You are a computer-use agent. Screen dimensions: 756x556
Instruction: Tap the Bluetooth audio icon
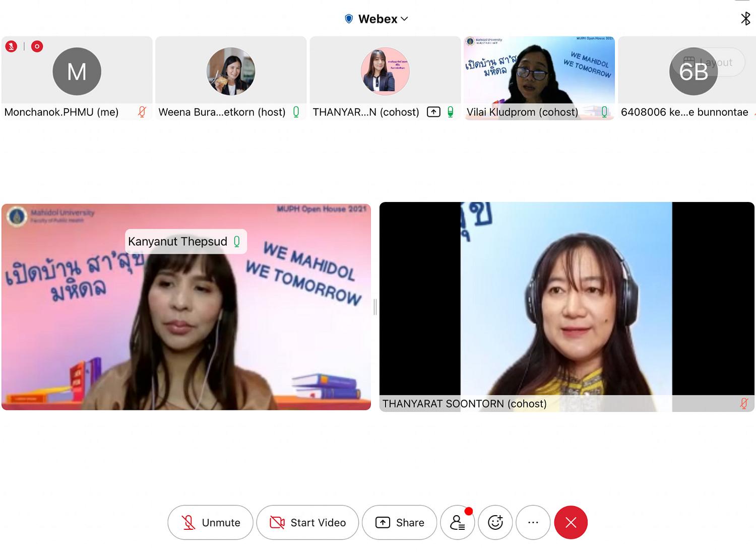(745, 19)
